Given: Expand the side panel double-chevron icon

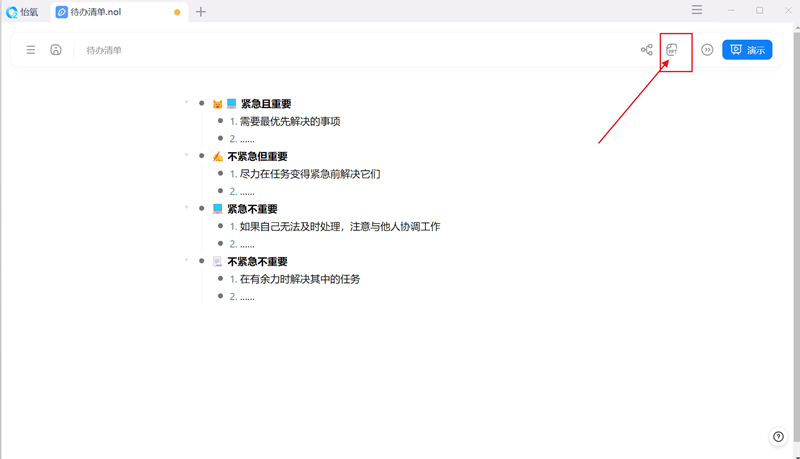Looking at the screenshot, I should [x=707, y=50].
